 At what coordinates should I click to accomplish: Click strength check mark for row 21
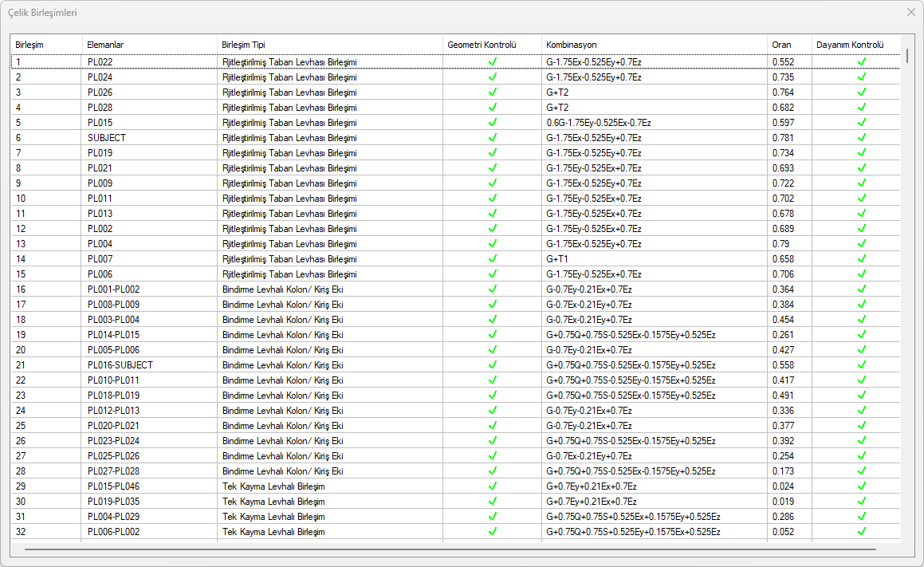click(861, 365)
